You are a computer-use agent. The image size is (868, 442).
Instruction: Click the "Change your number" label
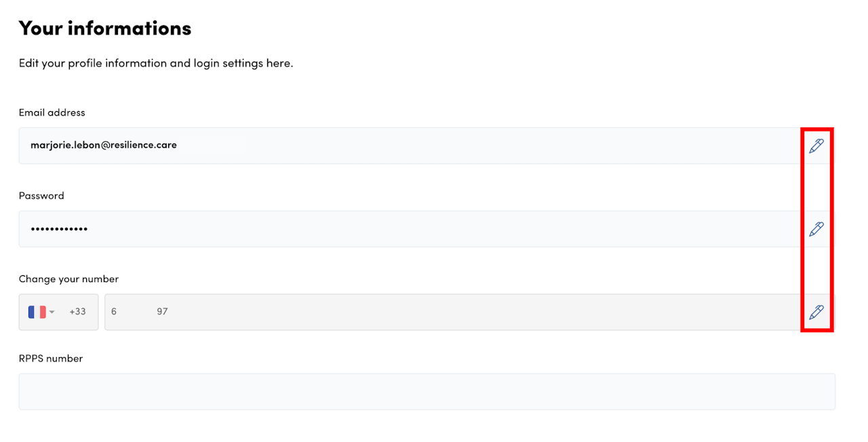[x=68, y=279]
